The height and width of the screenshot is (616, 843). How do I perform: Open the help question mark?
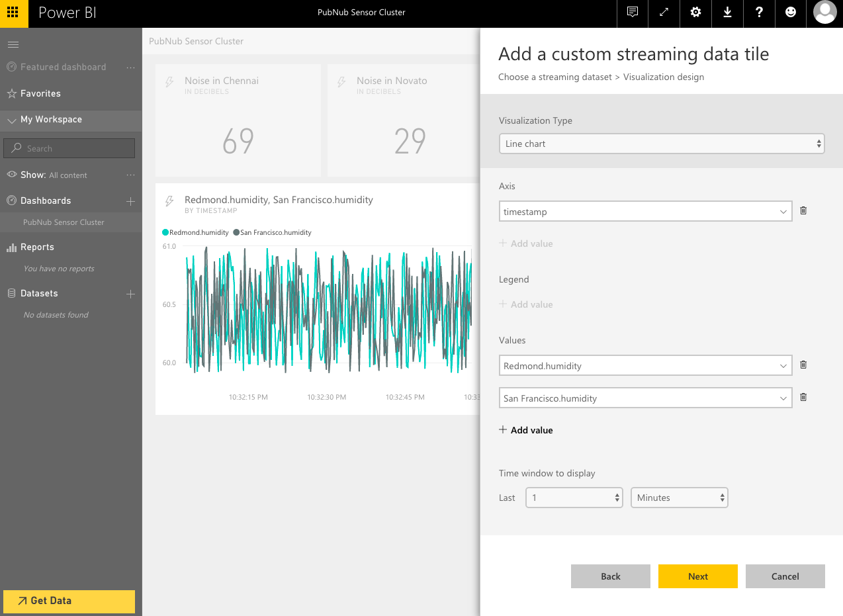759,13
